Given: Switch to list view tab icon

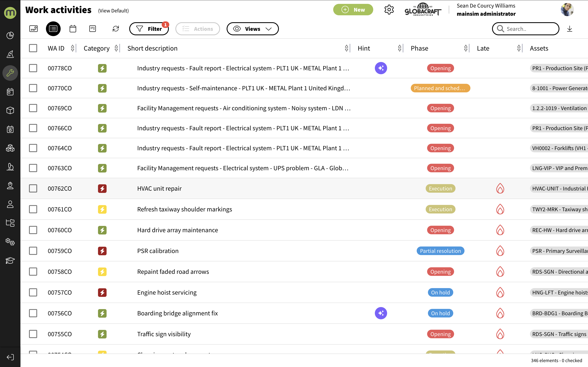Looking at the screenshot, I should pyautogui.click(x=53, y=29).
